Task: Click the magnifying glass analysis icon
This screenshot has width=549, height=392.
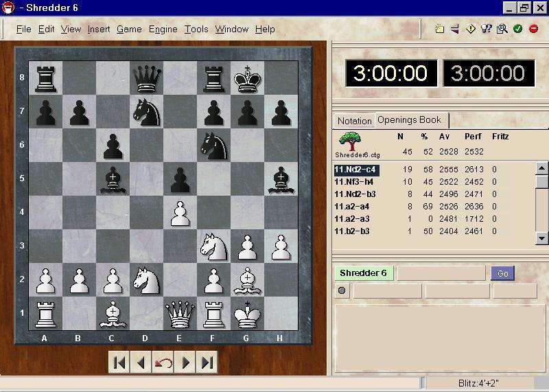Action: [x=502, y=29]
